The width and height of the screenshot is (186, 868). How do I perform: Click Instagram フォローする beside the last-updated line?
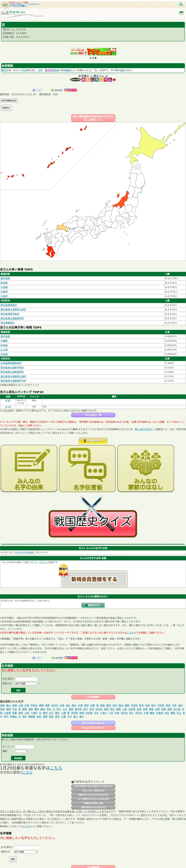[71, 90]
